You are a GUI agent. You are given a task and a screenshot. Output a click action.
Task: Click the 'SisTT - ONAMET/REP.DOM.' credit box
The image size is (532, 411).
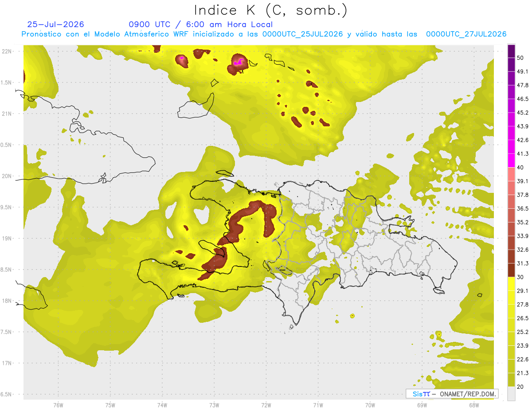point(452,394)
